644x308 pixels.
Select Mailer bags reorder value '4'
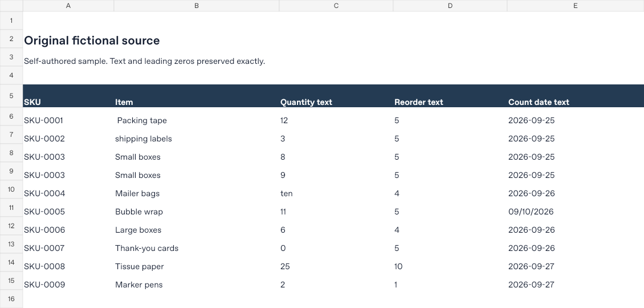pos(450,189)
